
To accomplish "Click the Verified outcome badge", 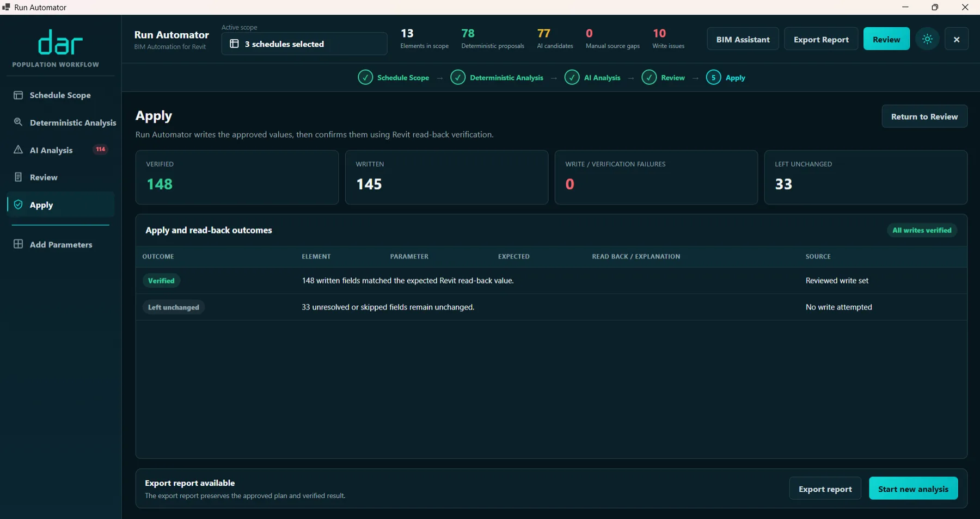I will [161, 281].
